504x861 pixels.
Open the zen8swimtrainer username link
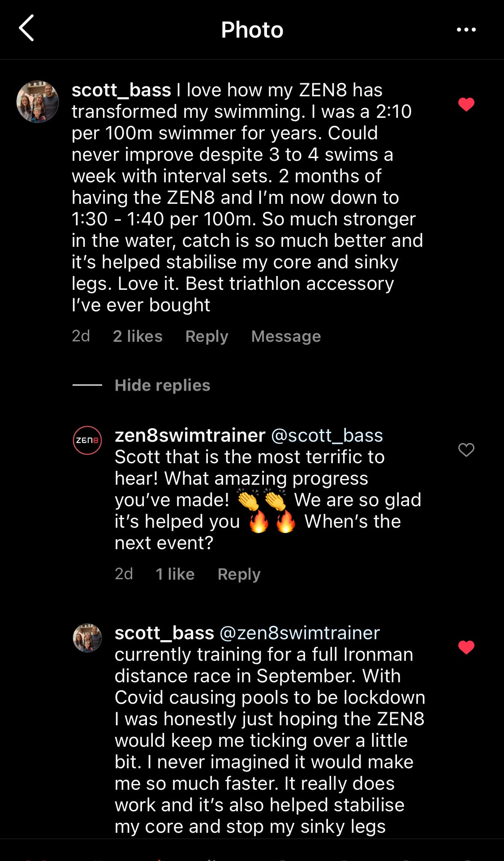click(190, 435)
